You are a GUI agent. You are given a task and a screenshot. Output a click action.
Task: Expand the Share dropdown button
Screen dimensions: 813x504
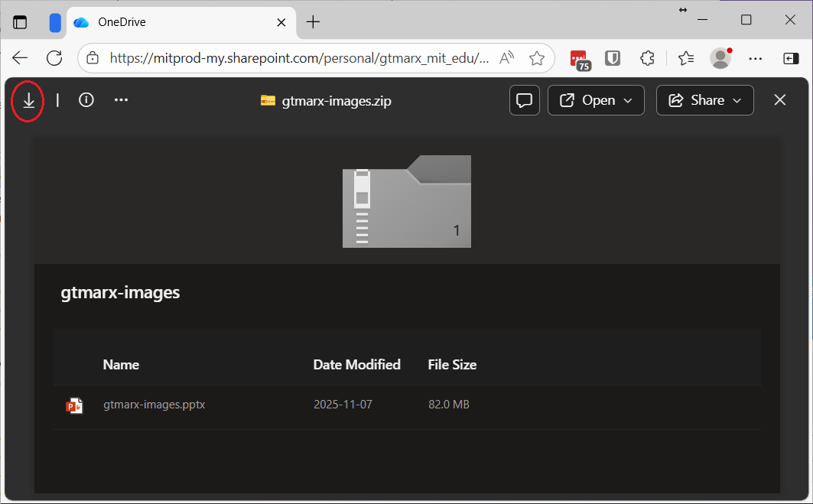(x=704, y=100)
